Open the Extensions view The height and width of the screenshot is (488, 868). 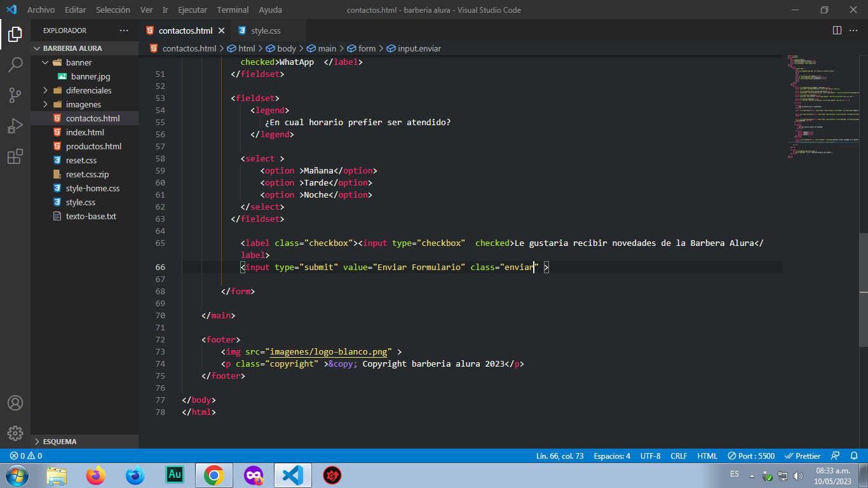point(15,156)
